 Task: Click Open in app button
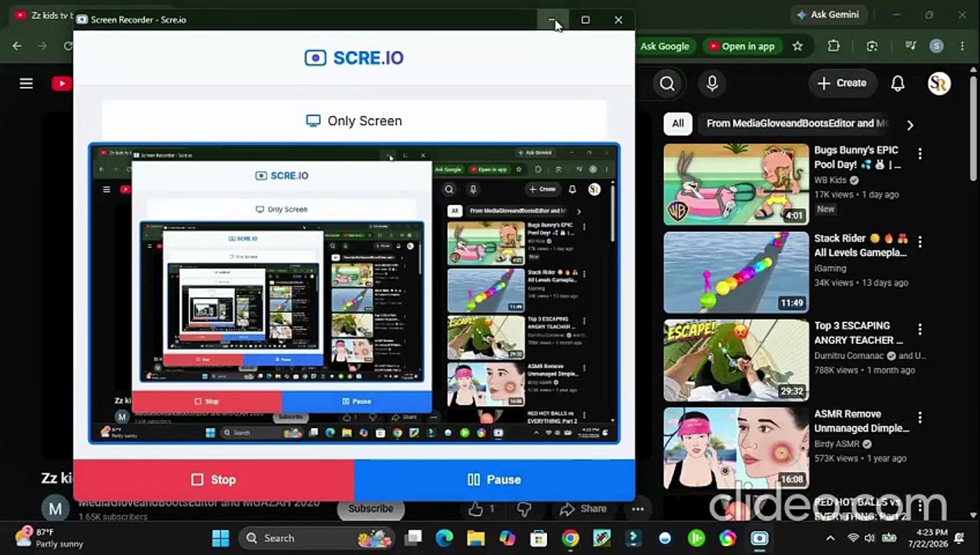click(x=741, y=46)
